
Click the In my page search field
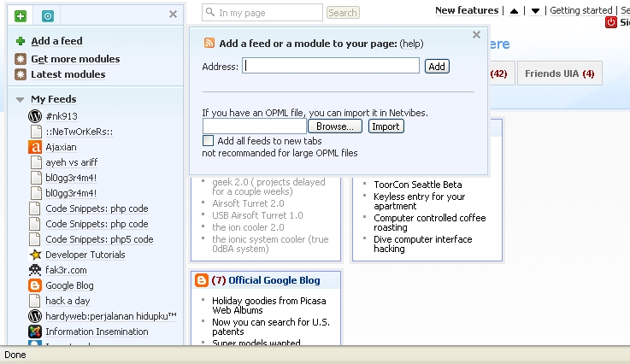(x=262, y=13)
